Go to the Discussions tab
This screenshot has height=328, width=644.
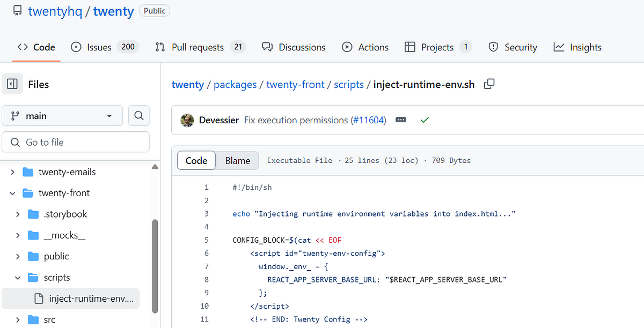pyautogui.click(x=294, y=47)
